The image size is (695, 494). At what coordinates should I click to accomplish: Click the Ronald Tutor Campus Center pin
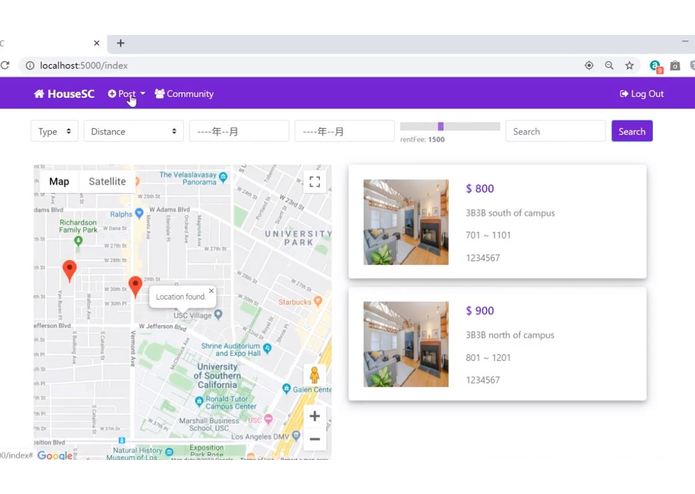click(199, 401)
